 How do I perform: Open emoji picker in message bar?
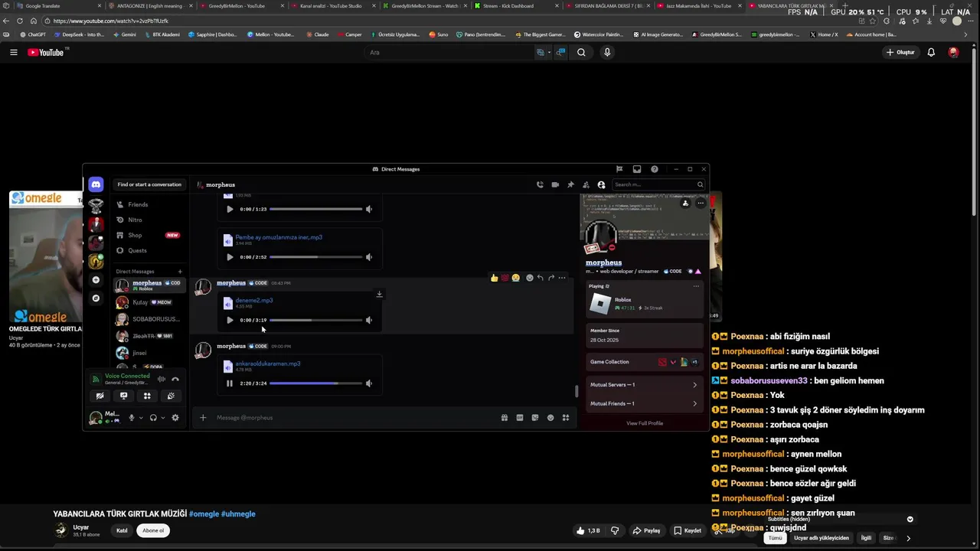coord(550,418)
